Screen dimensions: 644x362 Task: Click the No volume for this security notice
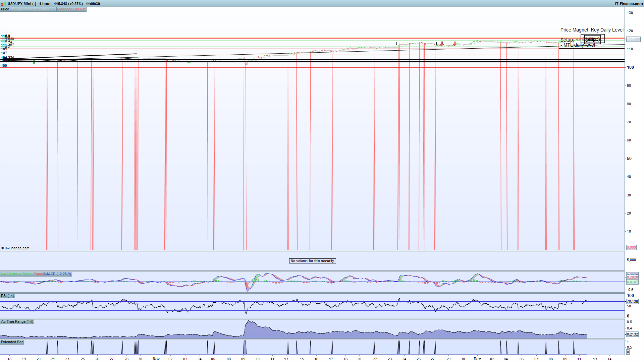coord(312,261)
